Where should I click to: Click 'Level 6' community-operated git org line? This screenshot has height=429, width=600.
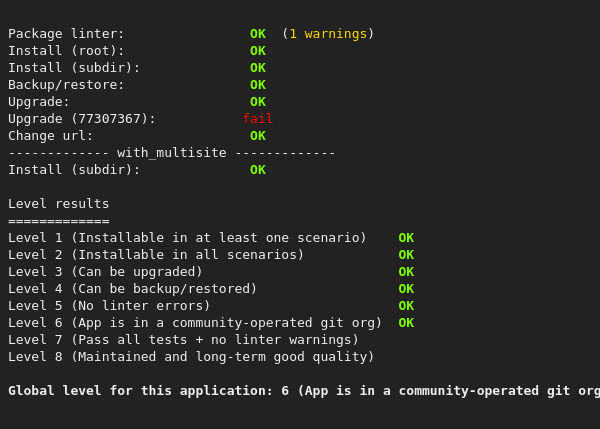point(195,323)
